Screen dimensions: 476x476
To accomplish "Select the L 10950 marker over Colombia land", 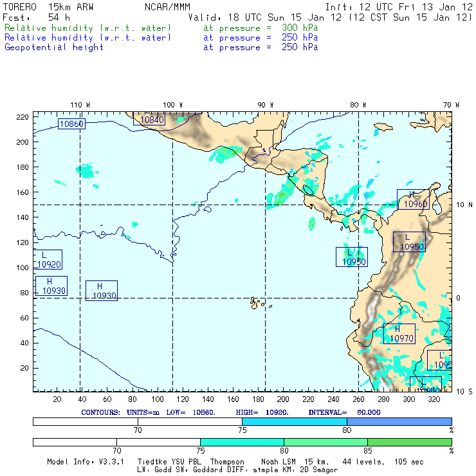I will (409, 242).
